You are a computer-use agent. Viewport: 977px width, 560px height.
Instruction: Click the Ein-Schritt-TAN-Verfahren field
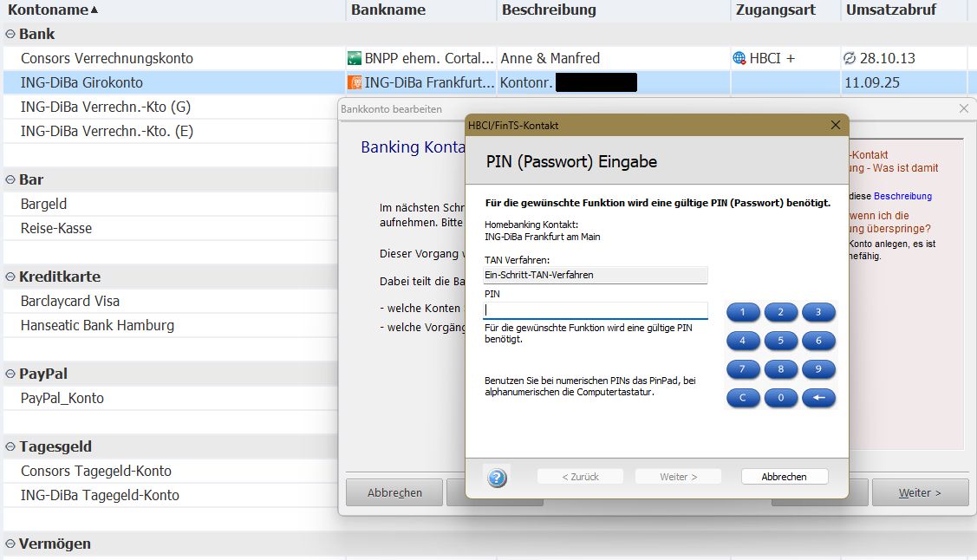596,275
